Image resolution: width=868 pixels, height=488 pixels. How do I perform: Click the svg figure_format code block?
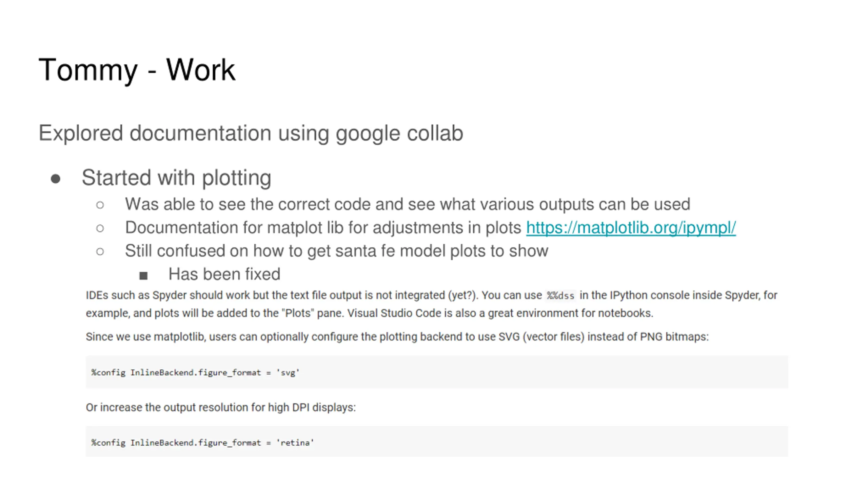(x=437, y=372)
